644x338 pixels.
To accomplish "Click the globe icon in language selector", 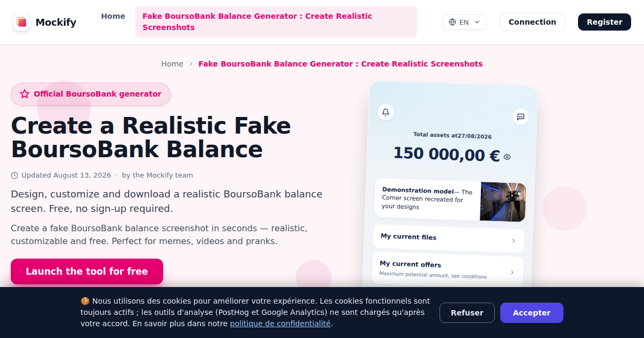I will click(452, 22).
